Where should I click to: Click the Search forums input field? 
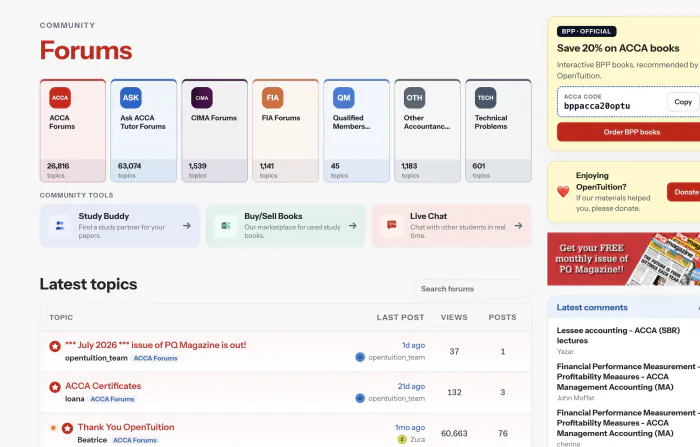tap(472, 289)
